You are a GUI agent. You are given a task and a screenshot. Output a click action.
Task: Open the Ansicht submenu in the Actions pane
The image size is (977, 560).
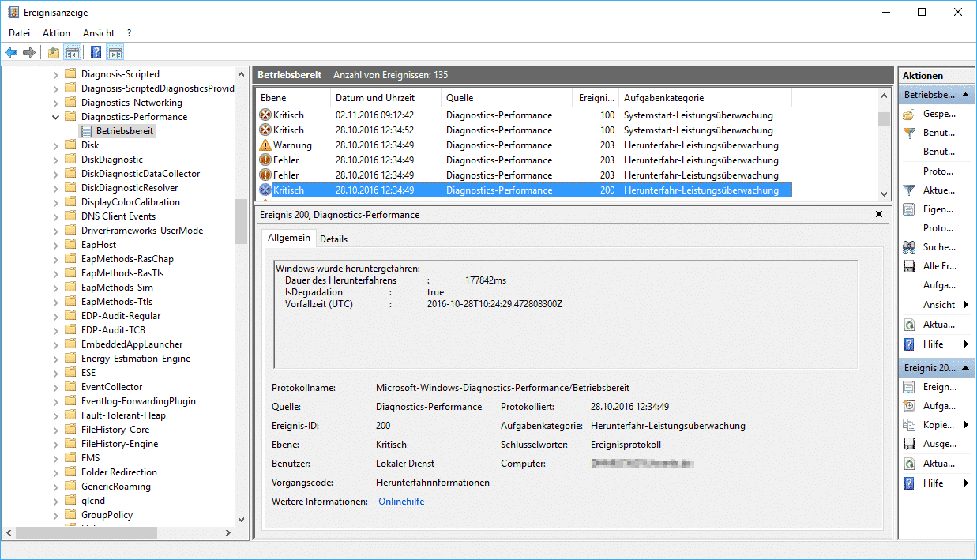pos(936,305)
